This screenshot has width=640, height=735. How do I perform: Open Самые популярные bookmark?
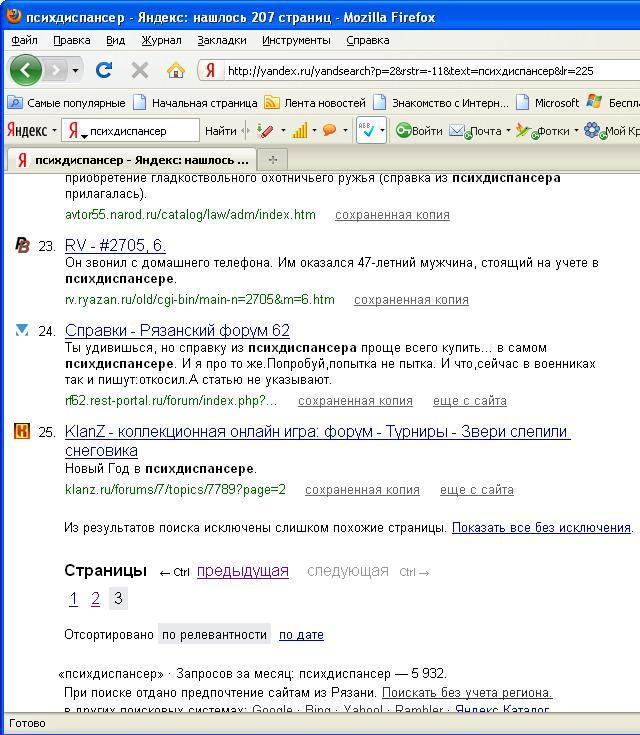point(66,103)
